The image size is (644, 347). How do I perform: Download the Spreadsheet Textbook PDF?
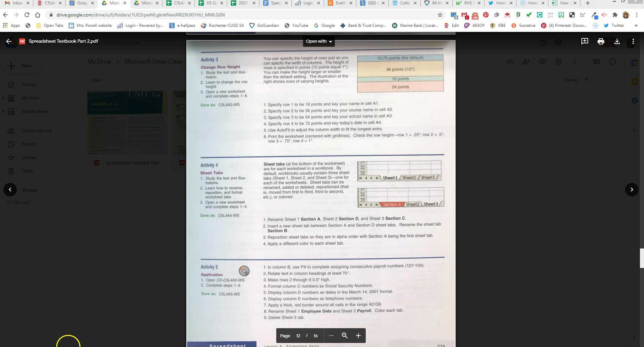point(617,41)
